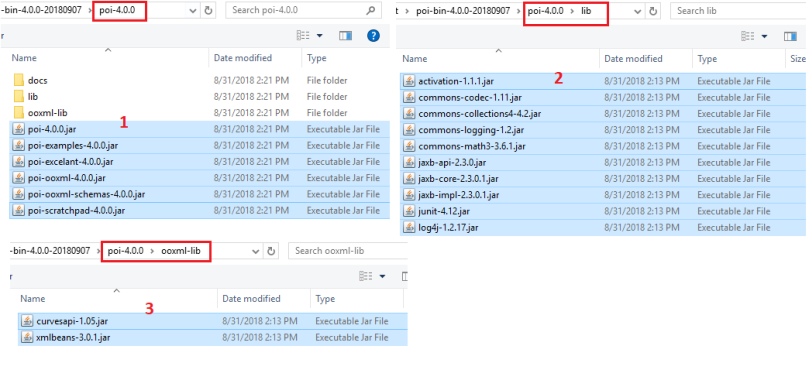
Task: Click the ooxml-lib folder icon
Action: coord(19,112)
